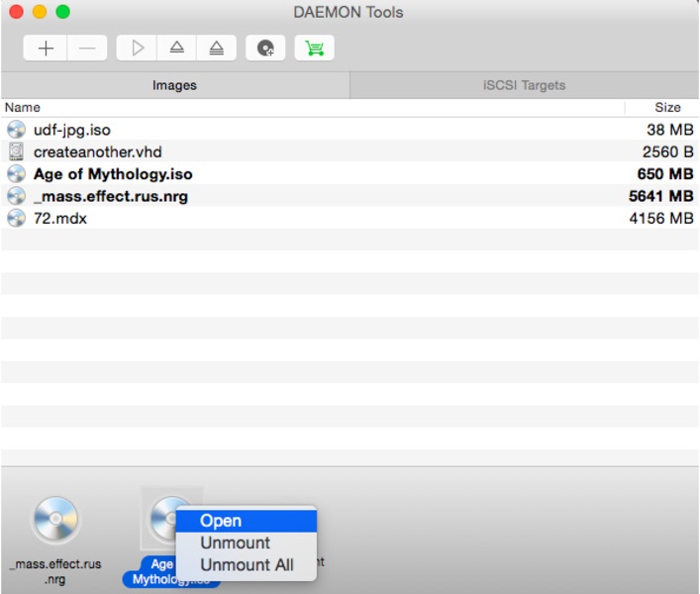
Task: Switch to the Images tab
Action: (174, 85)
